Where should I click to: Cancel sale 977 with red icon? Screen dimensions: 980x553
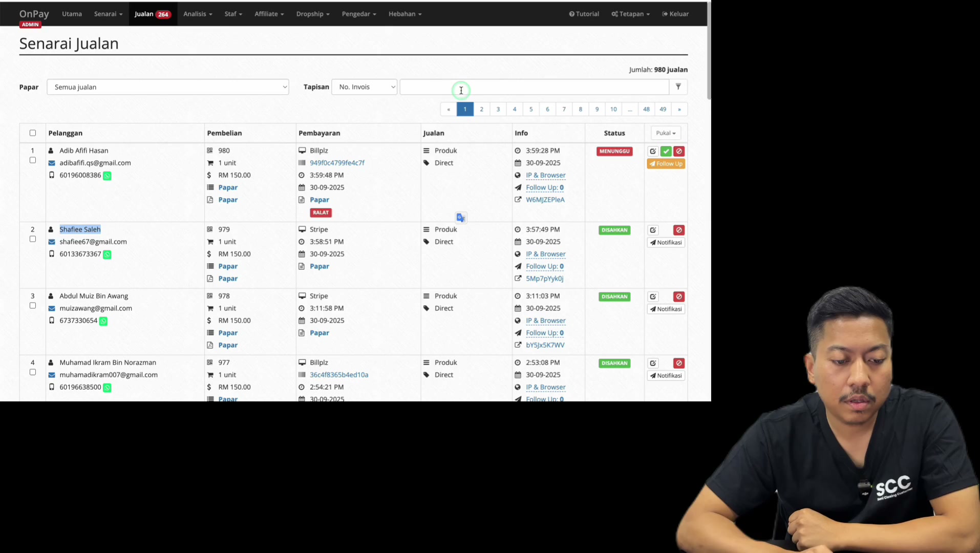(679, 363)
